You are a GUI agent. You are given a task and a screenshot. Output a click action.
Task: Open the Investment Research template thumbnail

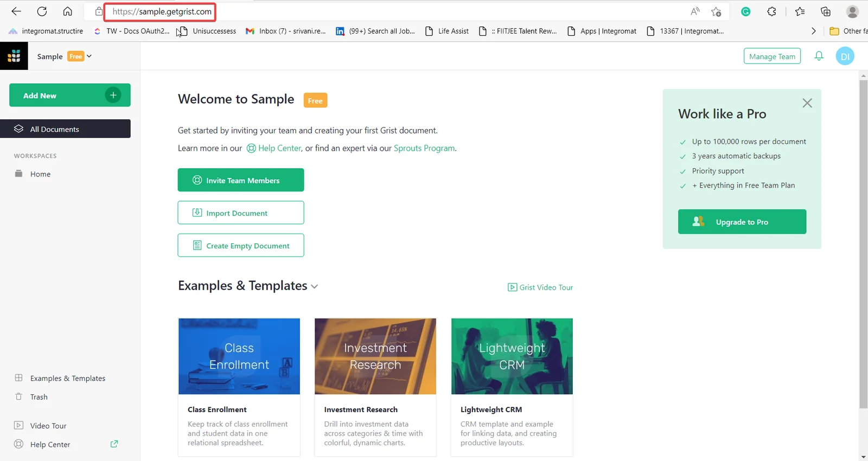point(375,356)
